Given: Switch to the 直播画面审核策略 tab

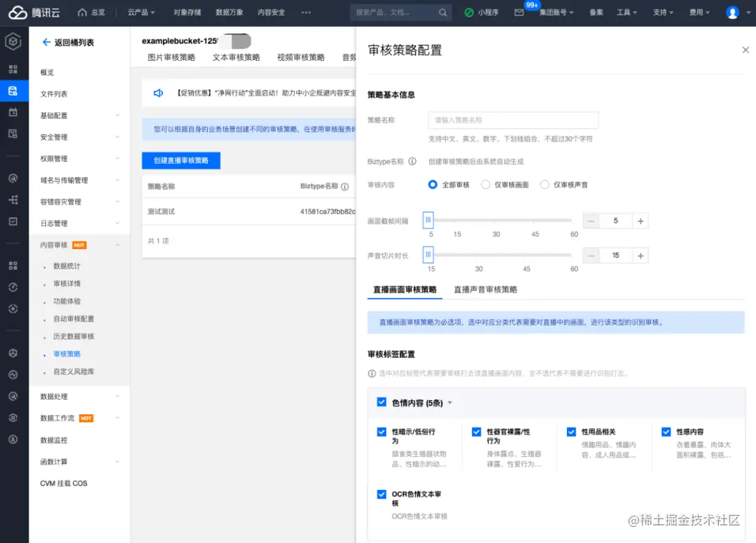Looking at the screenshot, I should click(405, 290).
